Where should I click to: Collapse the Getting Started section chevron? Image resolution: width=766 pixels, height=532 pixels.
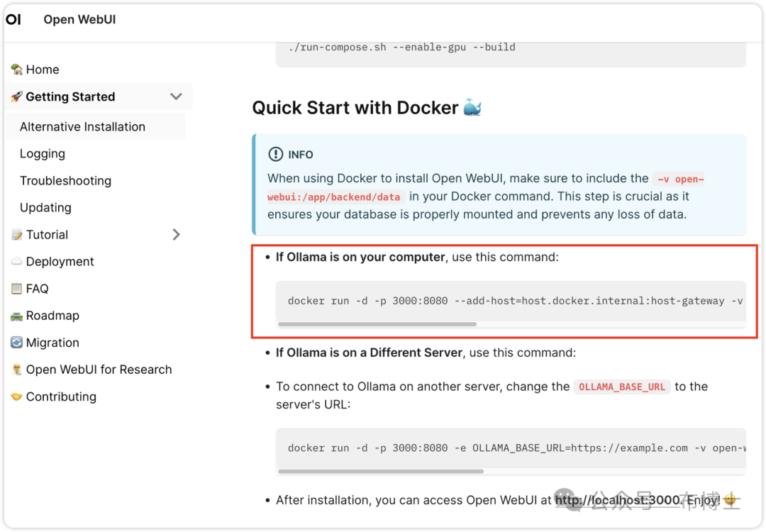point(176,97)
